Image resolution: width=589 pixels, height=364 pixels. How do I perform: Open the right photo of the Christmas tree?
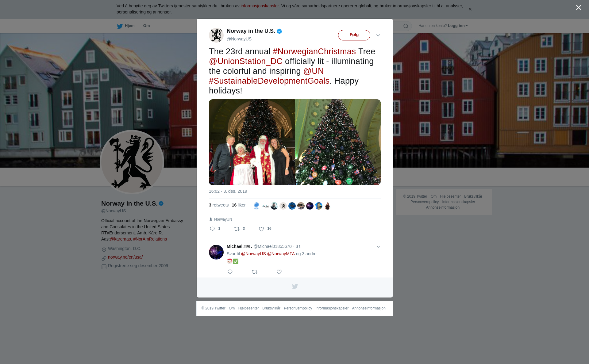click(338, 142)
